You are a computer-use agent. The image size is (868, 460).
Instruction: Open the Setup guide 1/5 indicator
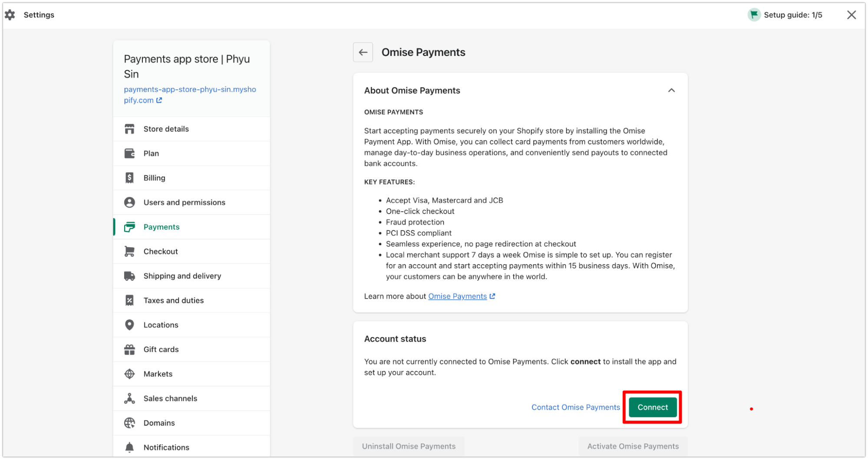coord(785,15)
